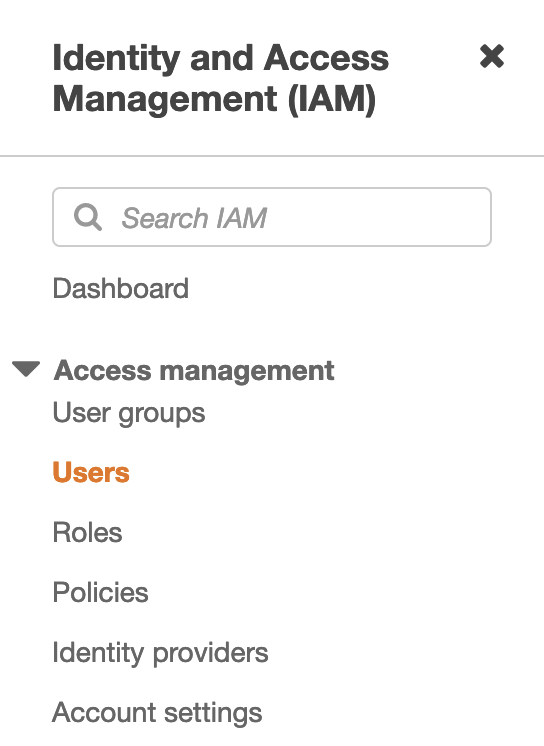
Task: Open User groups page
Action: tap(129, 413)
